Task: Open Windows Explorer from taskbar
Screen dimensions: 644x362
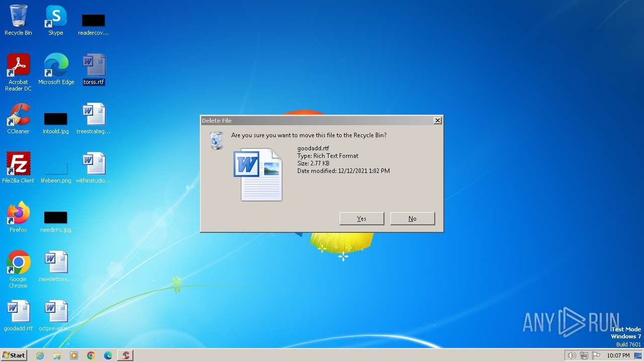Action: tap(57, 355)
